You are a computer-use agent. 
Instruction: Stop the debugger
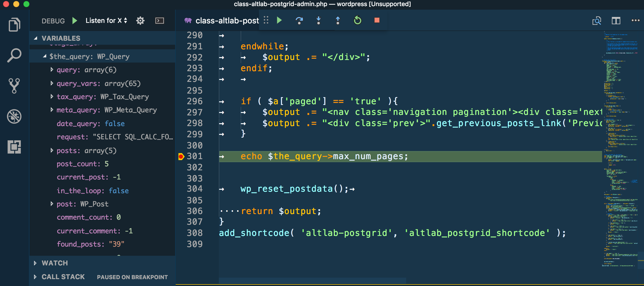377,21
